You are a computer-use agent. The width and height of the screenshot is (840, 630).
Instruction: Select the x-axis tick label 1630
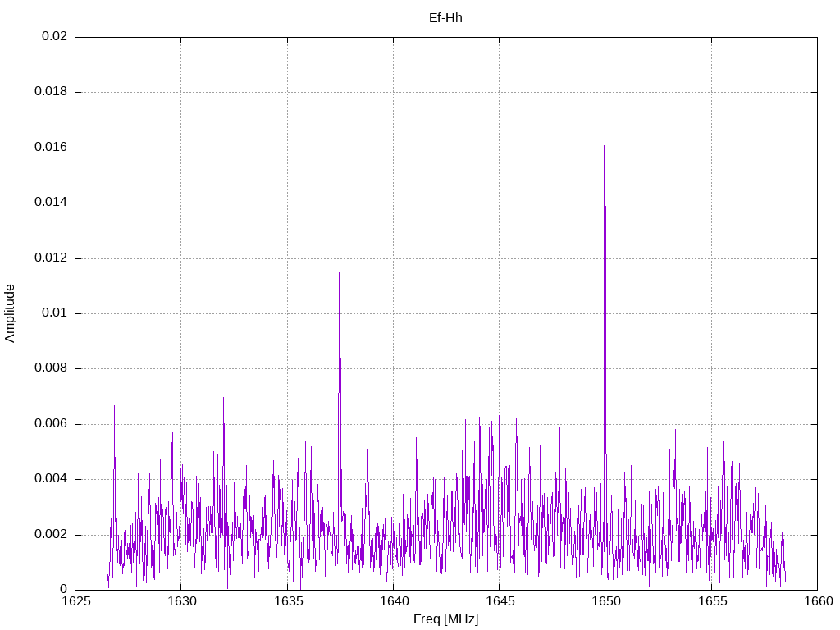coord(181,601)
